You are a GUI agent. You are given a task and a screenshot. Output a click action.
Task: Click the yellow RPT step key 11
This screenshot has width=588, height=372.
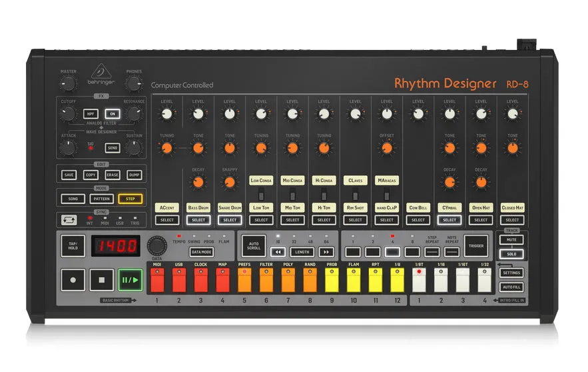point(376,279)
